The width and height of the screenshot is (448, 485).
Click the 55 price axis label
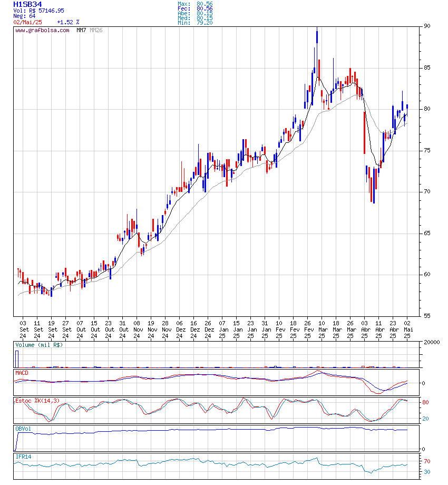(427, 316)
